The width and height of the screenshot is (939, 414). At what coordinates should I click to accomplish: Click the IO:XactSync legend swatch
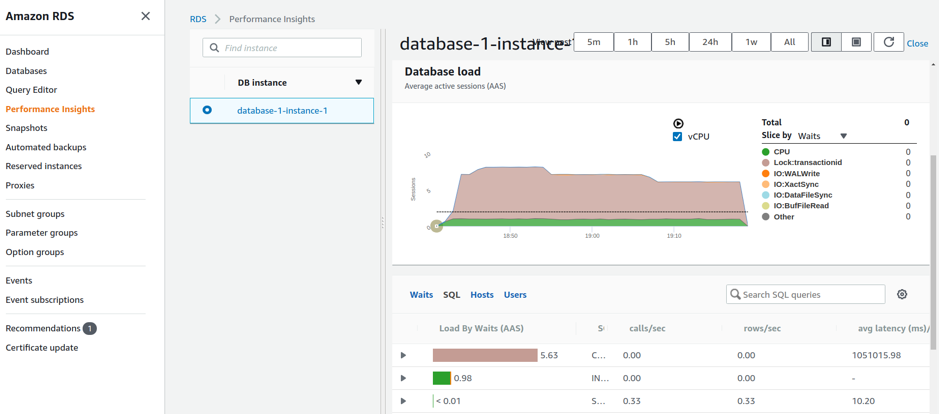point(765,185)
